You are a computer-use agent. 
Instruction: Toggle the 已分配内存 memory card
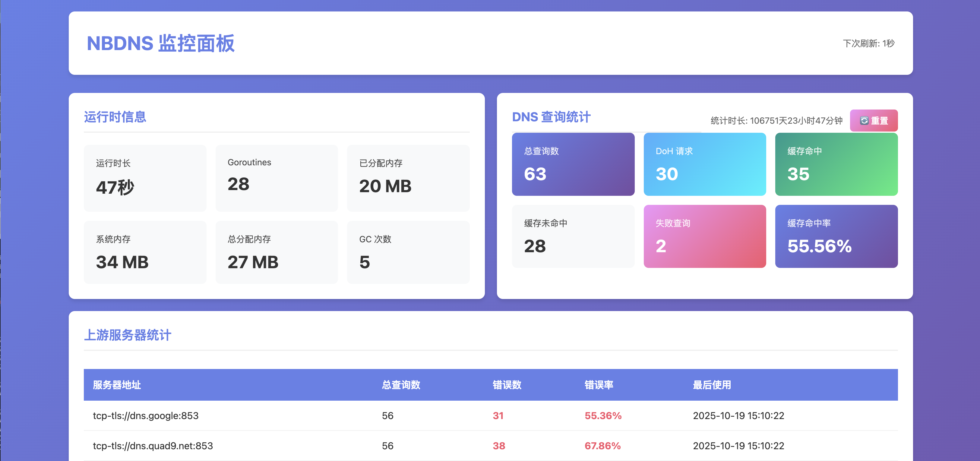(x=408, y=177)
